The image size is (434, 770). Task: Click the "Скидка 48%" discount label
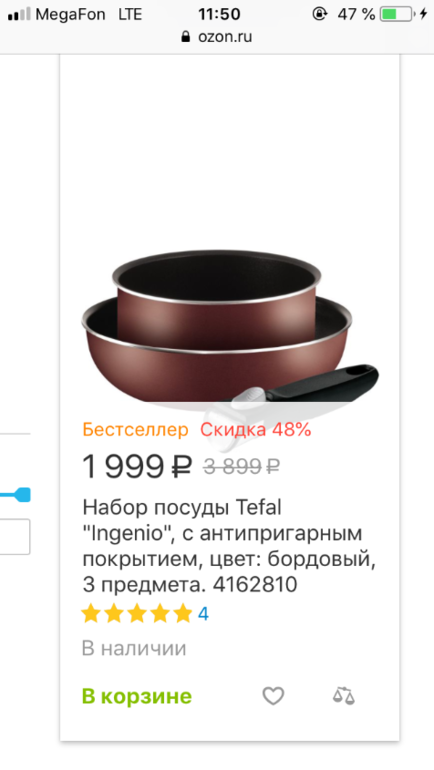(256, 430)
